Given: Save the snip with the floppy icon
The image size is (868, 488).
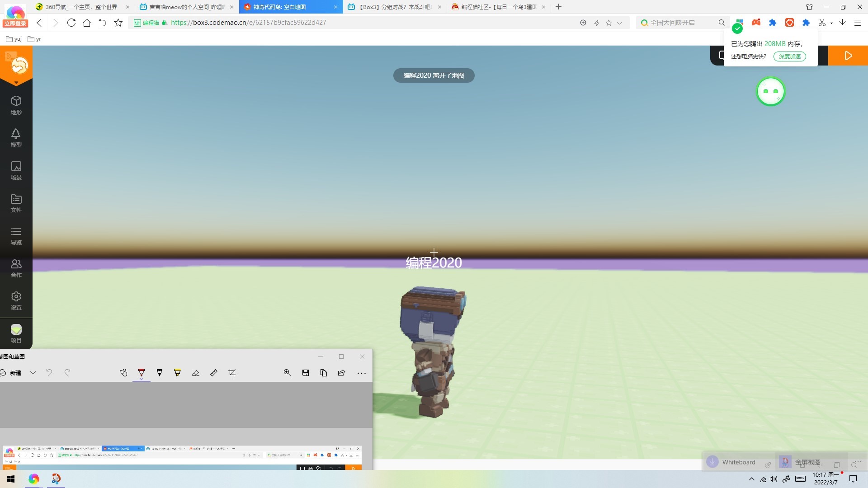Looking at the screenshot, I should coord(306,373).
